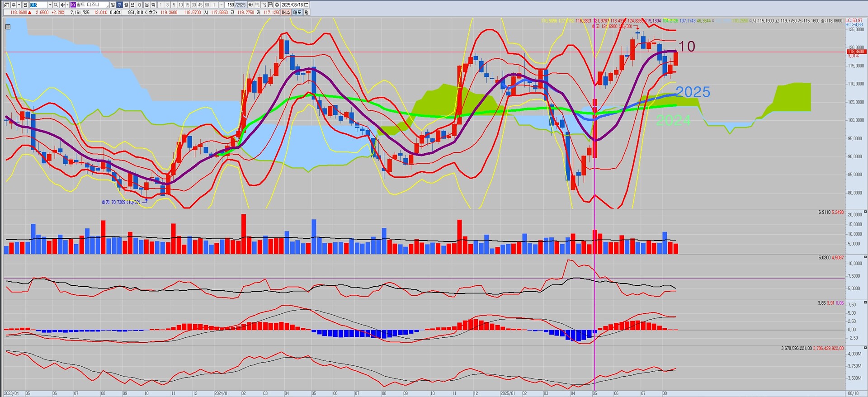Click the 매도 sell button
The width and height of the screenshot is (868, 397).
[x=297, y=13]
